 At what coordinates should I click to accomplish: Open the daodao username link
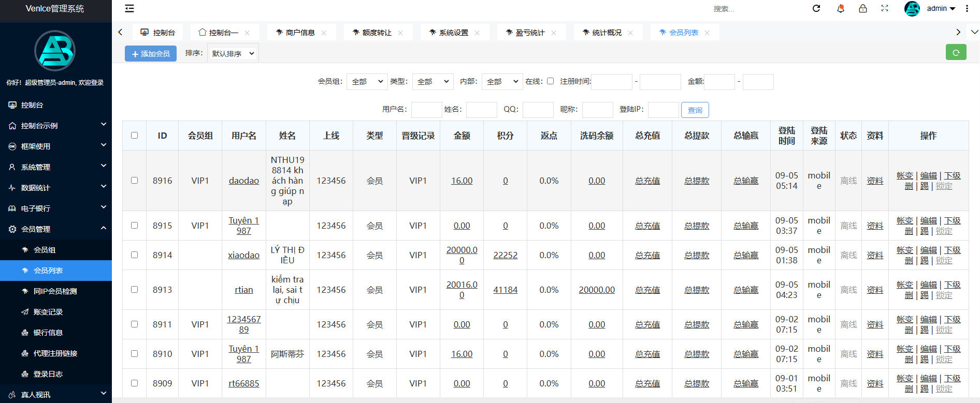point(243,181)
